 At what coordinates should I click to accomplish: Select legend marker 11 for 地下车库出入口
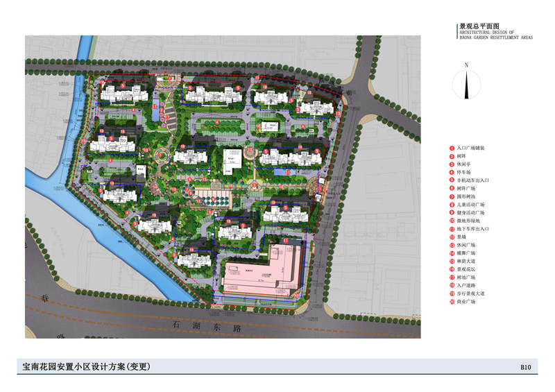click(x=452, y=229)
